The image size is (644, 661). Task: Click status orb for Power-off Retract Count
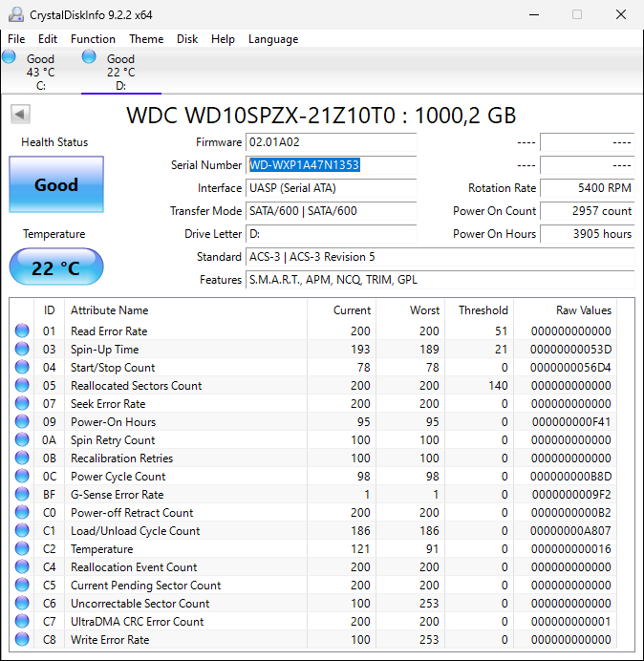(x=22, y=512)
